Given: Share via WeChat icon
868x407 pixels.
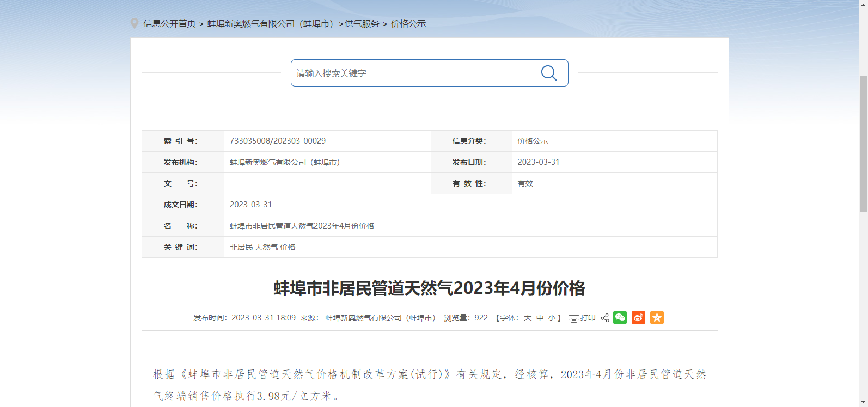Looking at the screenshot, I should point(620,317).
